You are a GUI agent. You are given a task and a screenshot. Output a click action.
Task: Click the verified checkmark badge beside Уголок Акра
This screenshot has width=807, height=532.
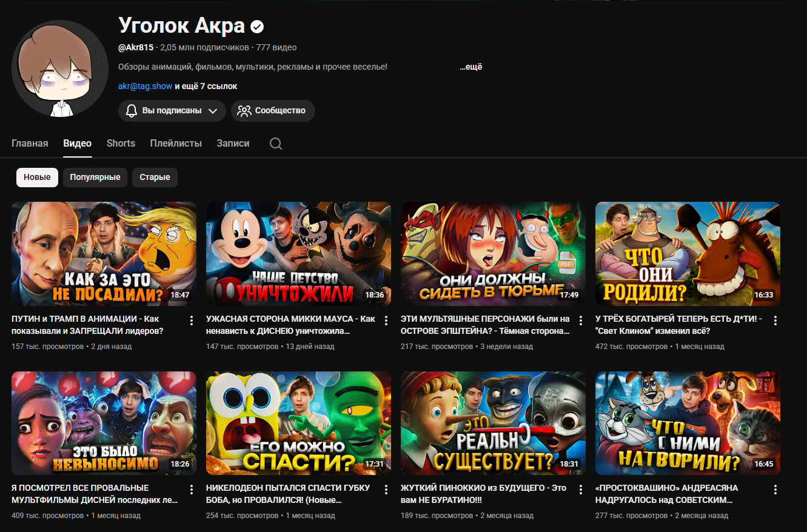coord(258,27)
